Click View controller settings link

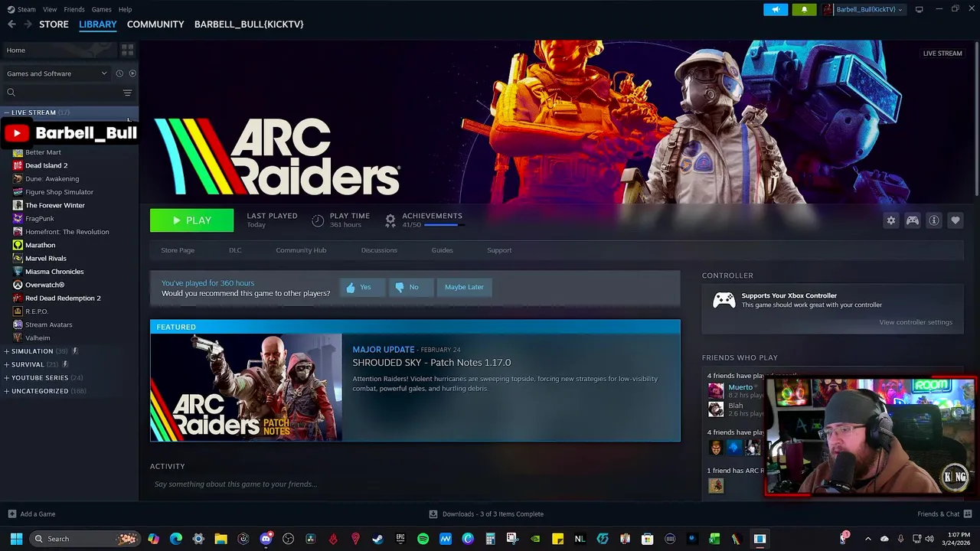point(916,322)
